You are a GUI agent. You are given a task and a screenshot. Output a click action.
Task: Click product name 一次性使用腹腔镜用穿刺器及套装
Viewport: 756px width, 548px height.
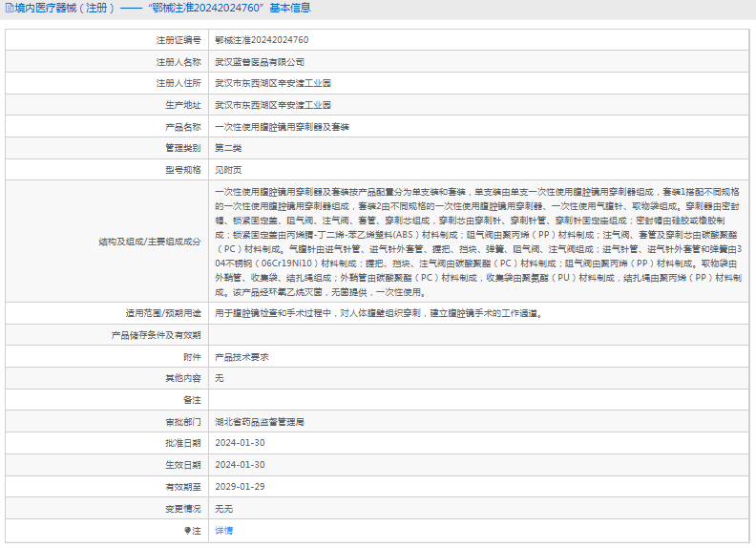pyautogui.click(x=282, y=127)
